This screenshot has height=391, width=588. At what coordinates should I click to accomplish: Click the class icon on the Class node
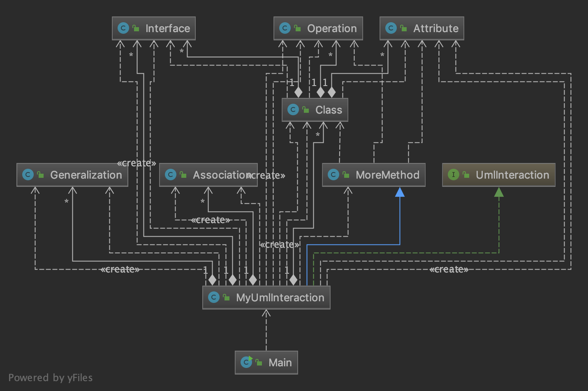click(x=293, y=109)
